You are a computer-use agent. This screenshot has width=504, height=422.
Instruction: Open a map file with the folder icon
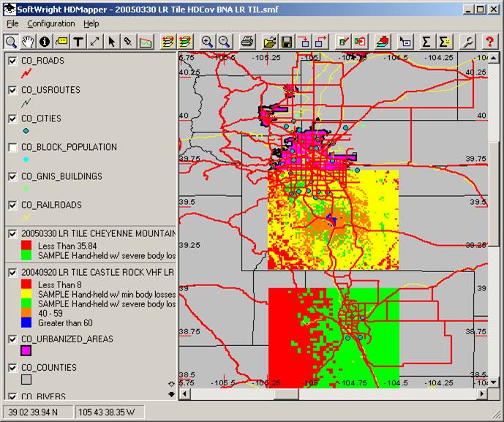click(269, 42)
